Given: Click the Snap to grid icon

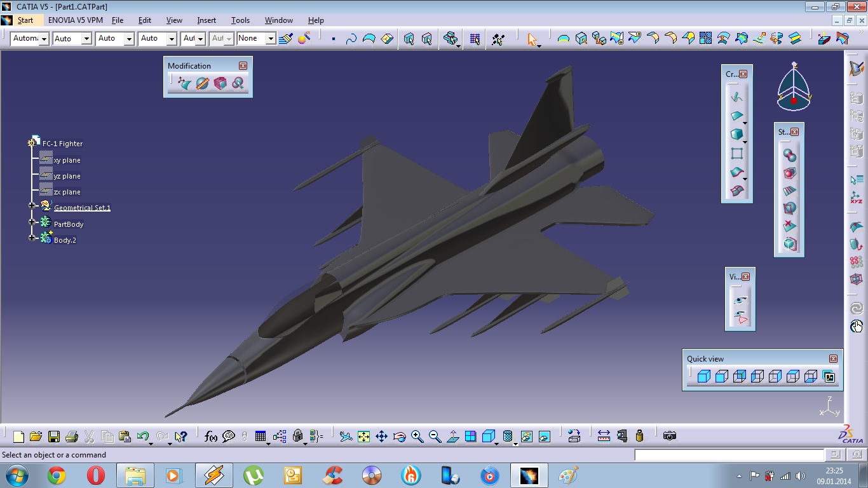Looking at the screenshot, I should [x=475, y=39].
